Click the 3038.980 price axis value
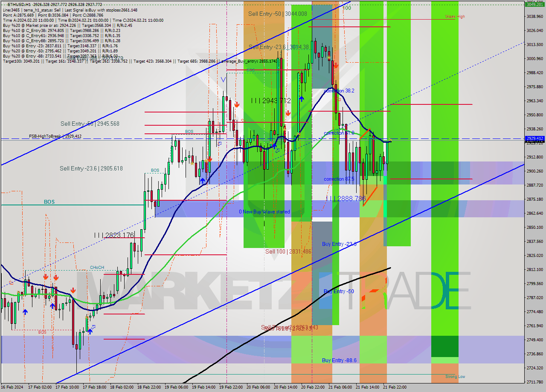The height and width of the screenshot is (392, 546). pos(534,16)
